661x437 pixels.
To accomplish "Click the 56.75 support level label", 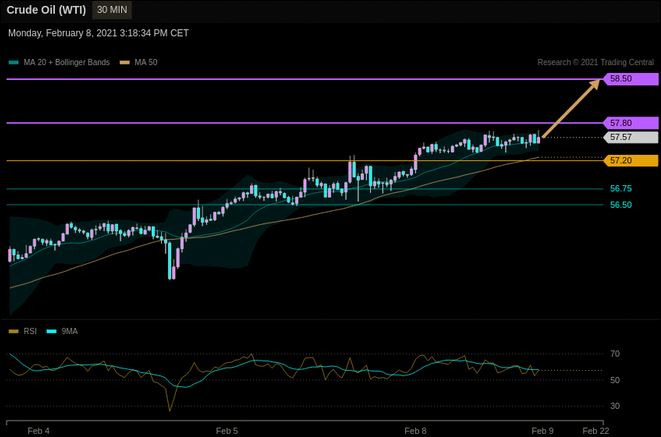I will (621, 189).
